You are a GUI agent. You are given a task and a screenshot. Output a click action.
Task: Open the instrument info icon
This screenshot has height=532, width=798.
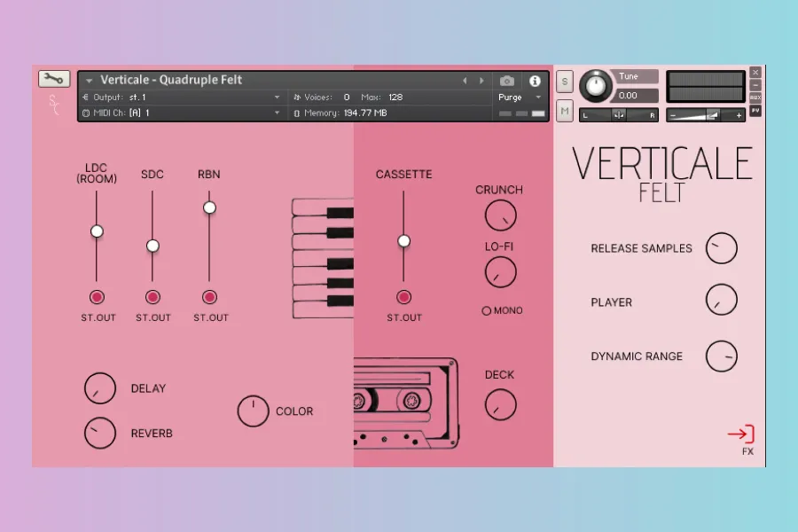click(x=535, y=81)
